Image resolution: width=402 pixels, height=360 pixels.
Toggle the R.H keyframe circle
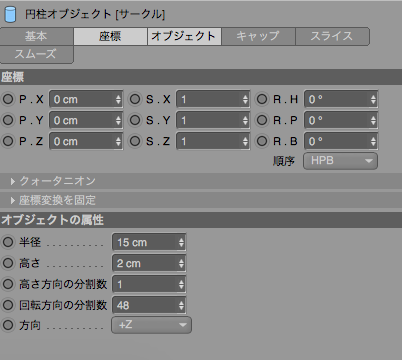262,99
